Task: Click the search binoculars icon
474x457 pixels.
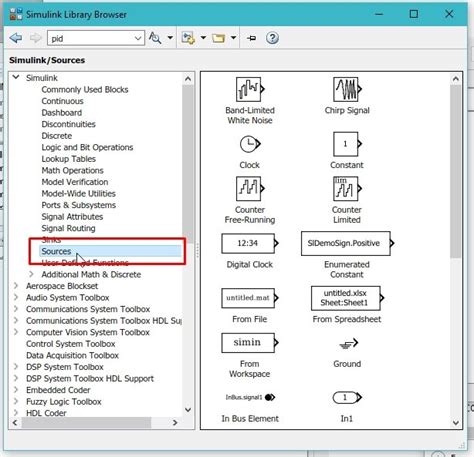Action: [155, 38]
